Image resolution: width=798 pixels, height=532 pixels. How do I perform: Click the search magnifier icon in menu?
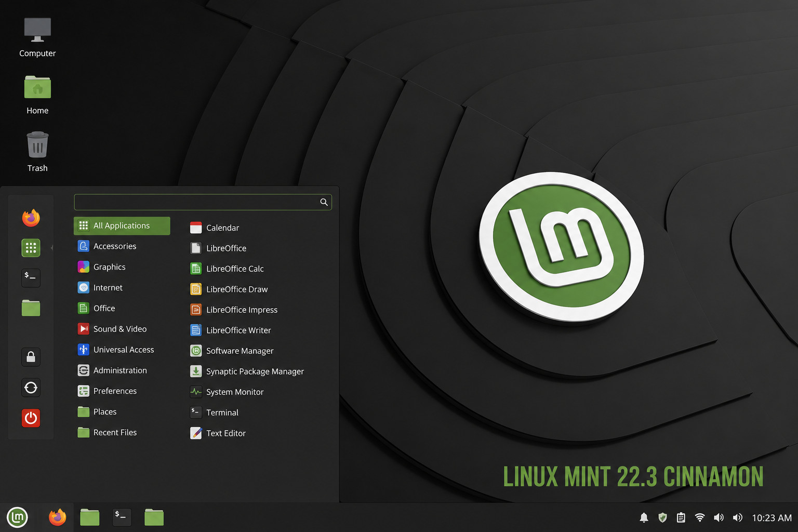(324, 202)
